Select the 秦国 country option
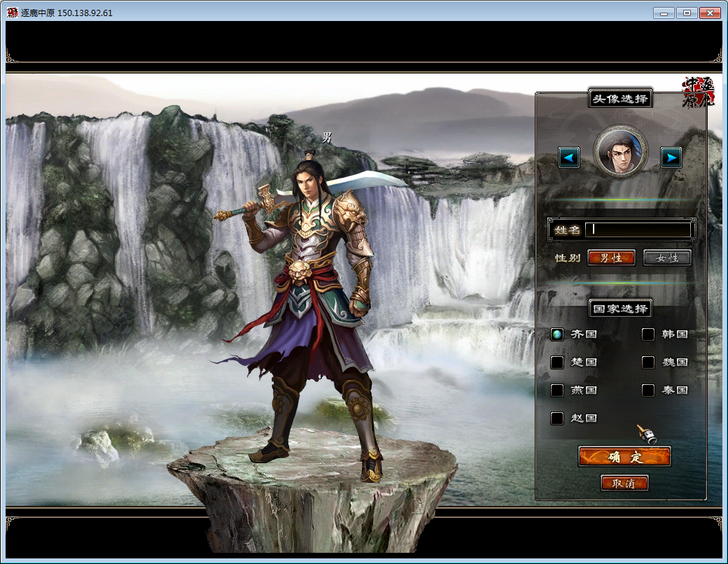 (x=648, y=390)
